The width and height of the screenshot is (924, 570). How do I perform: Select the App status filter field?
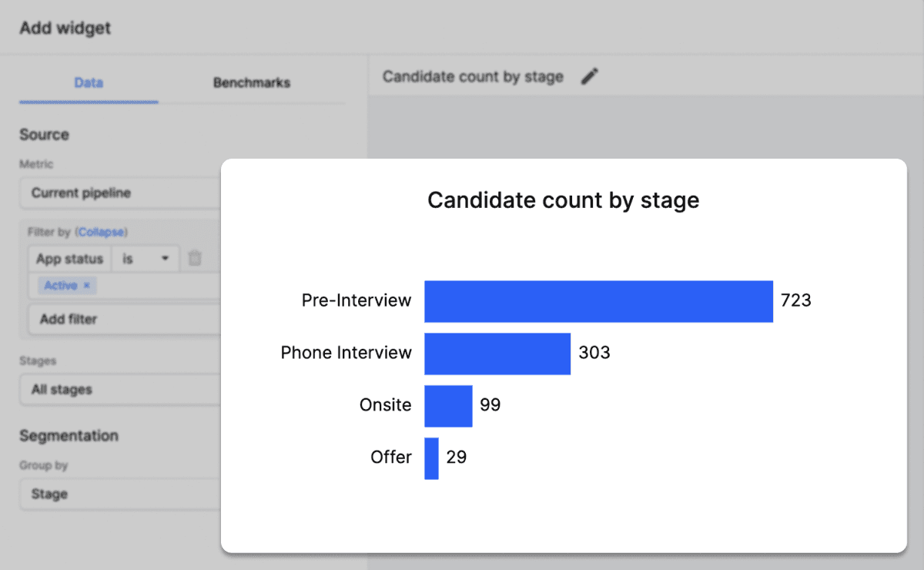69,259
